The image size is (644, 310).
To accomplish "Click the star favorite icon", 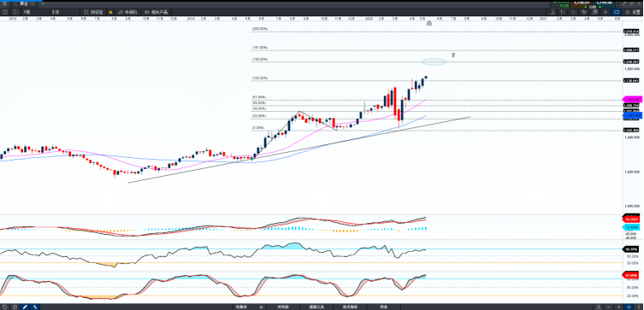I will (261, 307).
